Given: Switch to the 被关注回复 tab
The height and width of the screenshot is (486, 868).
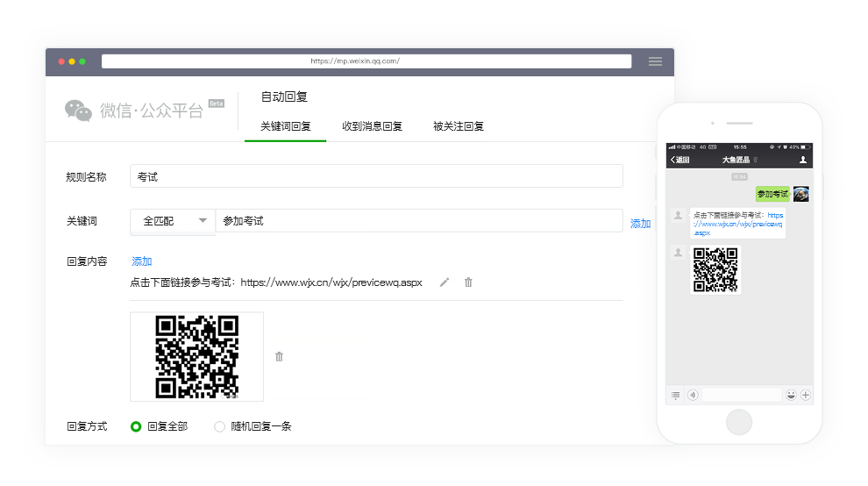Looking at the screenshot, I should pos(458,126).
